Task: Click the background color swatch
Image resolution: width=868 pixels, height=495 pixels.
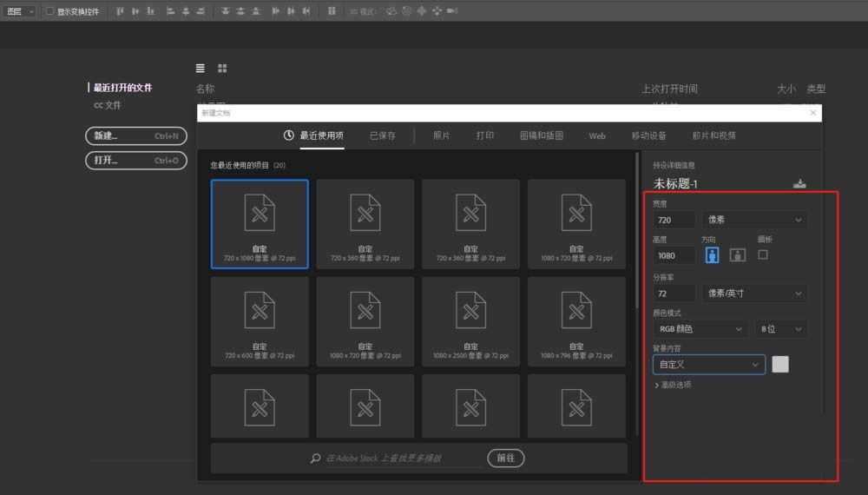Action: [x=780, y=365]
